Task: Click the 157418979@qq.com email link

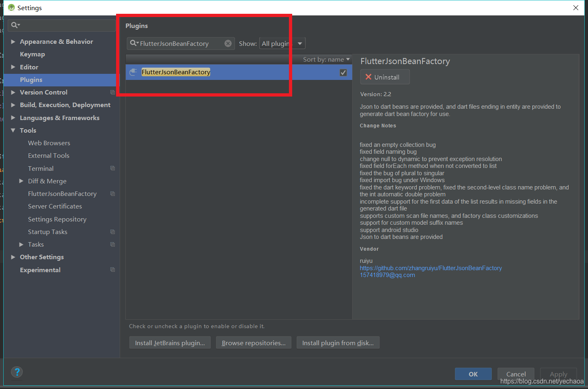Action: 387,275
